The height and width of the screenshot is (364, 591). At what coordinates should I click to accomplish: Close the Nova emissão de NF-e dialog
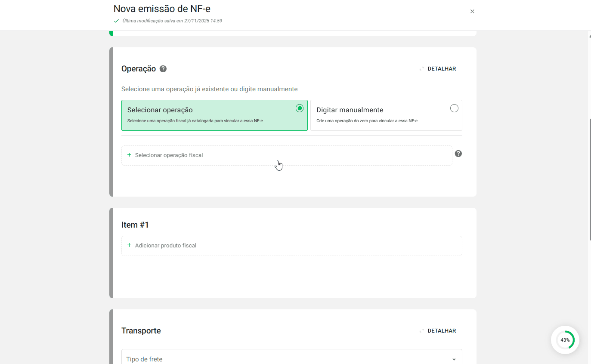472,11
